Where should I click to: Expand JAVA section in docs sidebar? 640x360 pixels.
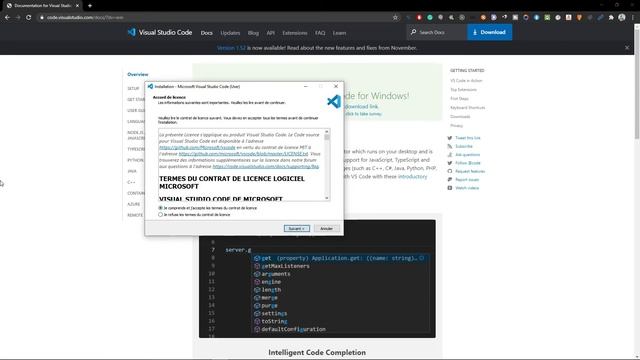click(x=132, y=171)
